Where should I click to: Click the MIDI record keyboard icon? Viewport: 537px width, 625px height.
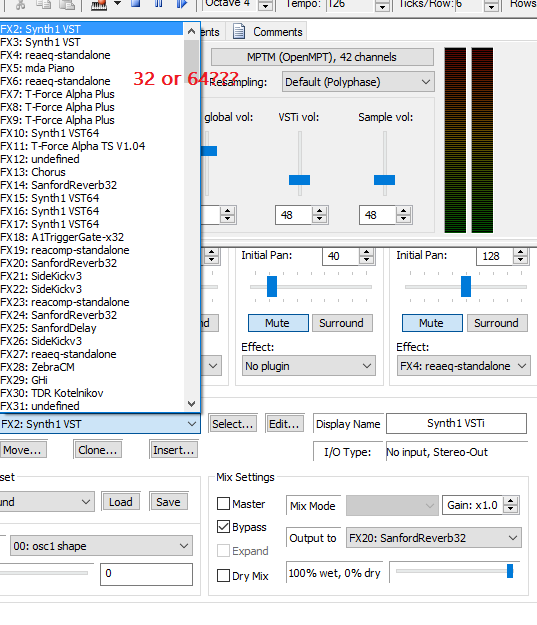coord(99,4)
